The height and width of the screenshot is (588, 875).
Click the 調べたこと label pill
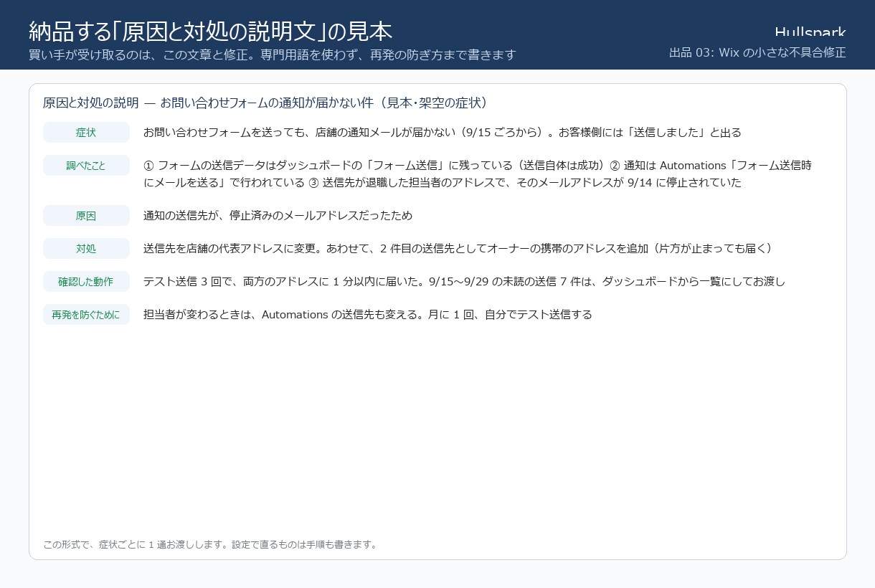(x=86, y=166)
